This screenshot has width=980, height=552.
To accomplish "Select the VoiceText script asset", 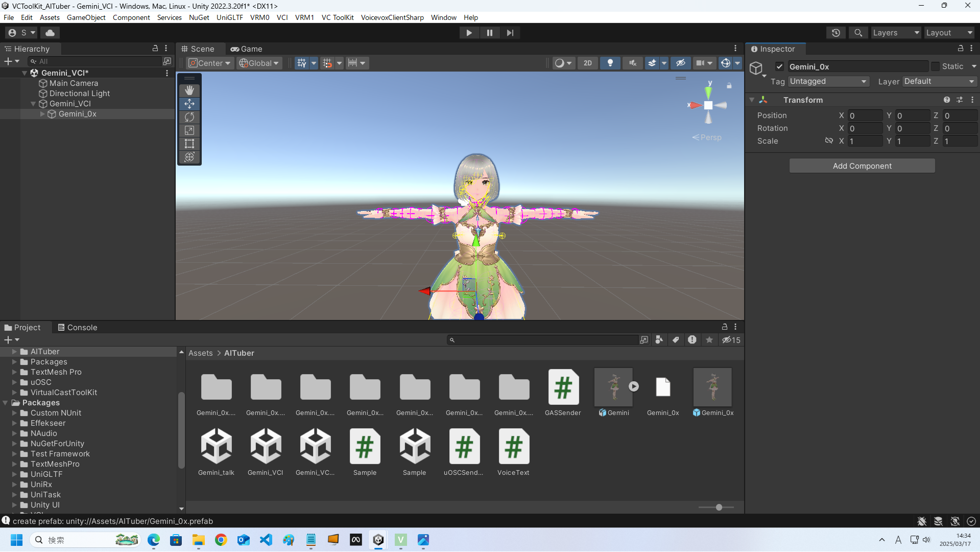I will (513, 452).
